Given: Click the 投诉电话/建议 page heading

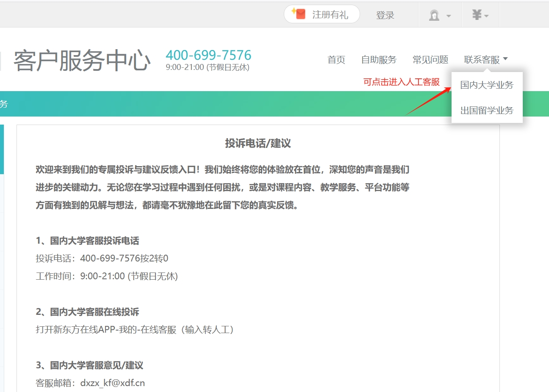Looking at the screenshot, I should point(258,144).
